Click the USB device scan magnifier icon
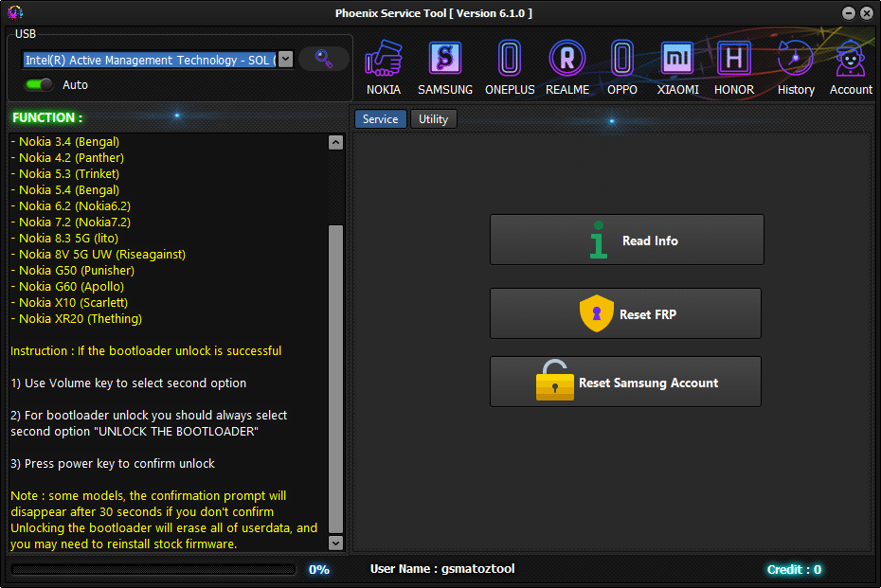The height and width of the screenshot is (588, 881). coord(324,59)
